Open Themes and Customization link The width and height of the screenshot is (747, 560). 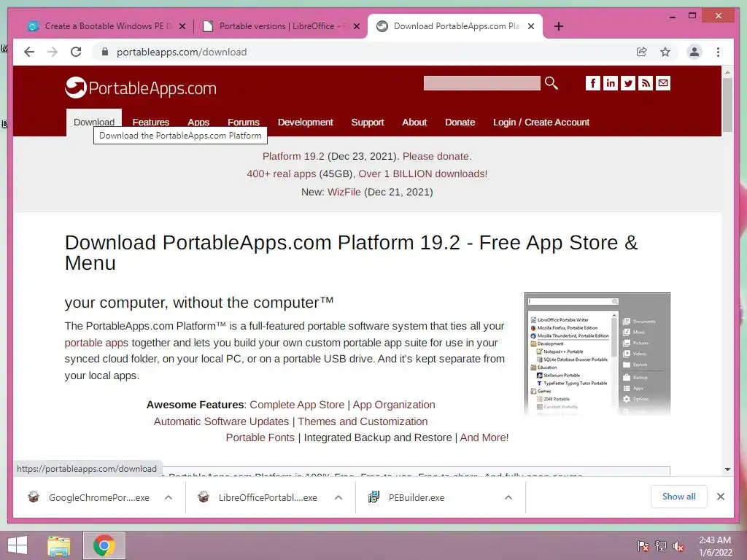point(363,421)
